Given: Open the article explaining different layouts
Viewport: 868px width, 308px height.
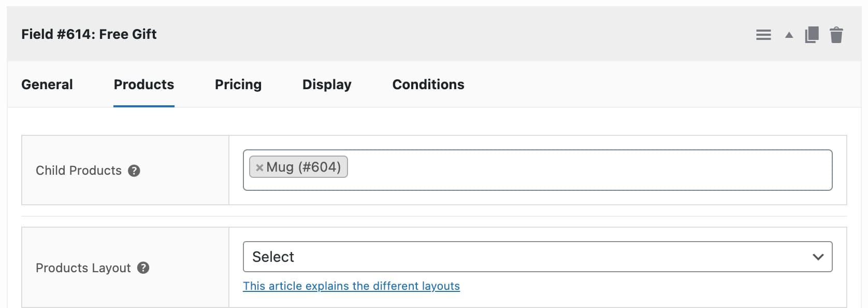Looking at the screenshot, I should 351,286.
